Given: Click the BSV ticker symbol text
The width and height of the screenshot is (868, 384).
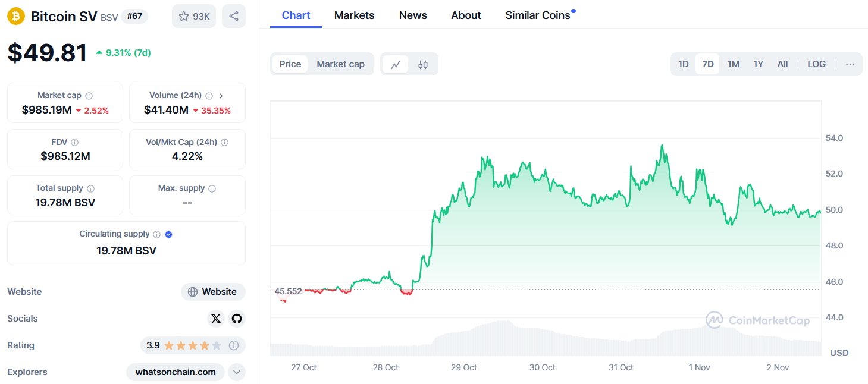Looking at the screenshot, I should tap(109, 18).
